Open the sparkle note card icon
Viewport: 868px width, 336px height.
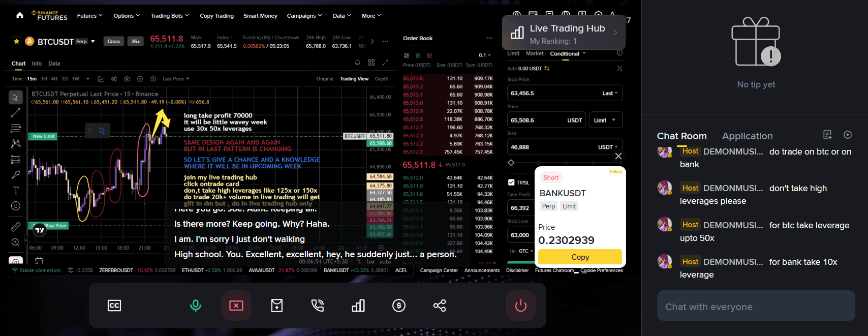(277, 306)
